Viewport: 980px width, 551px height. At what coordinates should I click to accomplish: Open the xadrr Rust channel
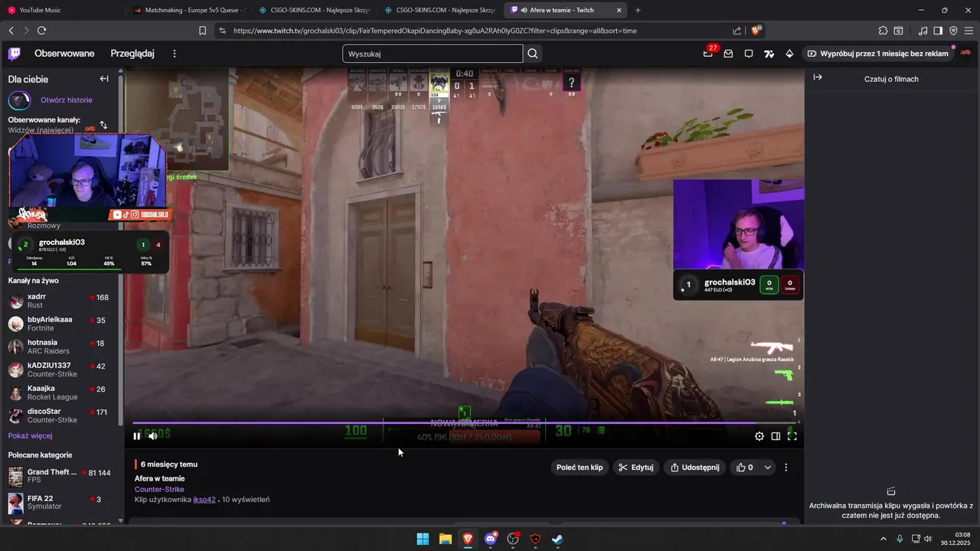59,301
